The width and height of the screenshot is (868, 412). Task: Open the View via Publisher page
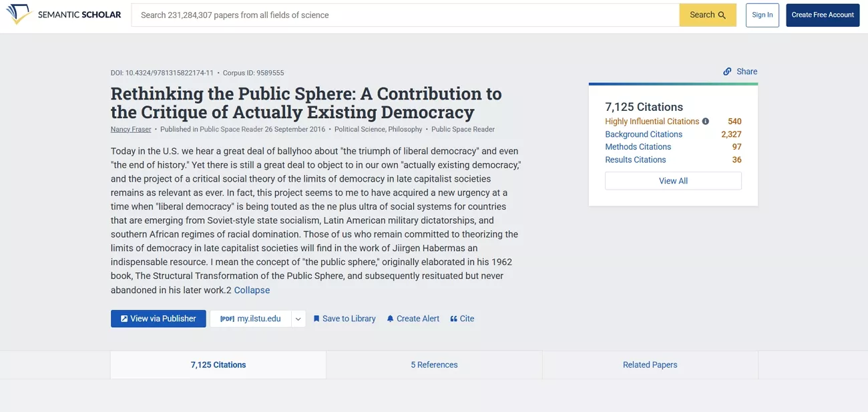(x=158, y=319)
